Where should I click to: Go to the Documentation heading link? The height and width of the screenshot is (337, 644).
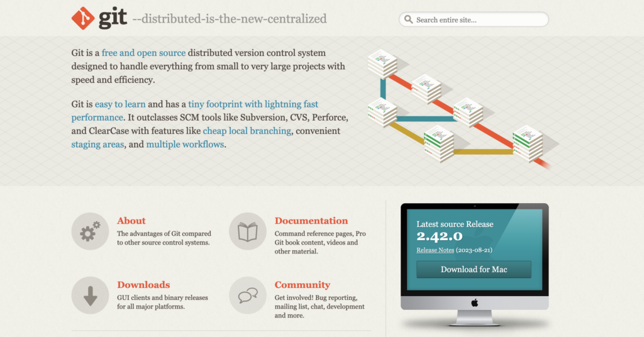coord(311,221)
